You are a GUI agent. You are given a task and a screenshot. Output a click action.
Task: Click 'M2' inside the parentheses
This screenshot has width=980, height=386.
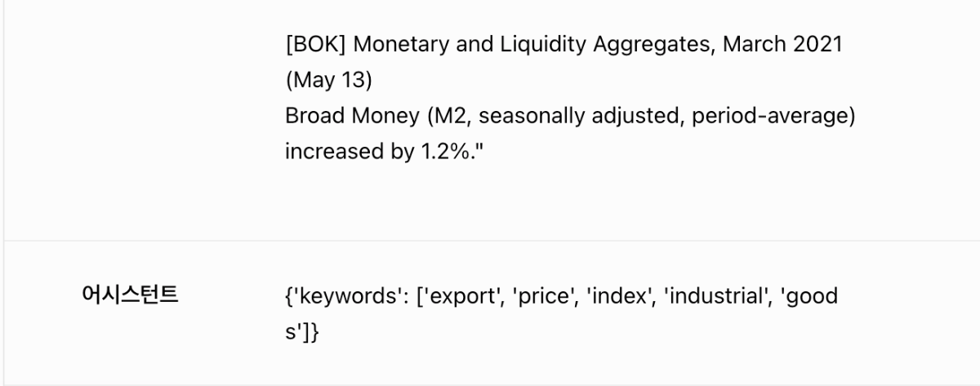click(x=451, y=117)
